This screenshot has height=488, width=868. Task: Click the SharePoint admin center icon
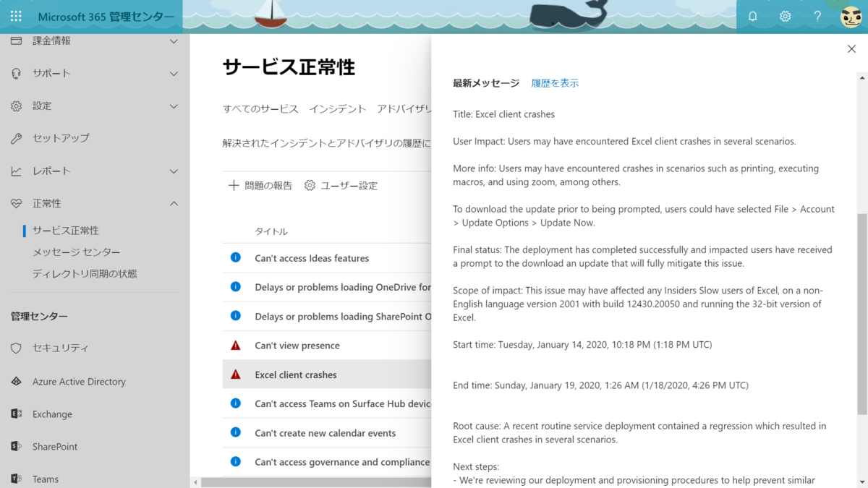[x=16, y=447]
